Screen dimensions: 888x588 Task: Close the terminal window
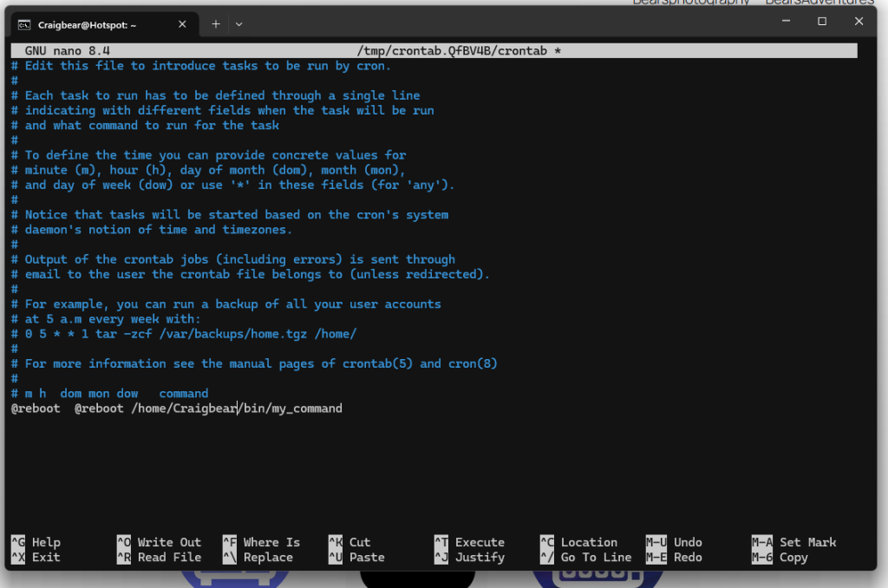[859, 22]
